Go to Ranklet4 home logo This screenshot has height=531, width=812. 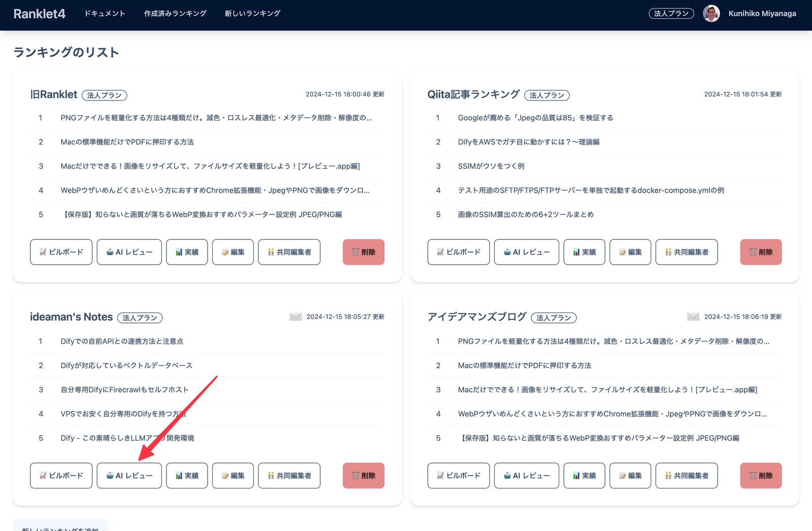tap(39, 14)
